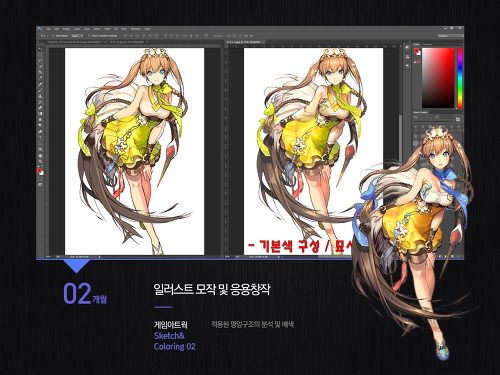The image size is (500, 375).
Task: Pick a hue on the rainbow hue slider
Action: 460,78
